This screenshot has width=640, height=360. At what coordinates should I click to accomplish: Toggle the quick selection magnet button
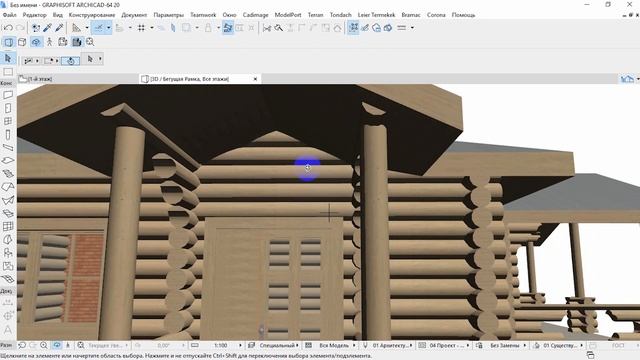(x=70, y=61)
